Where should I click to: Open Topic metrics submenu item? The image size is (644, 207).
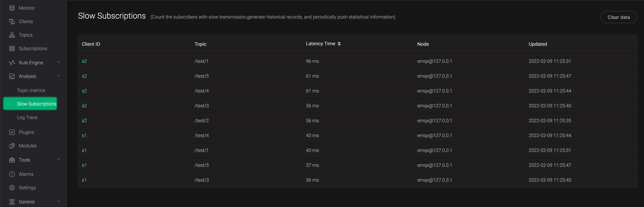31,90
